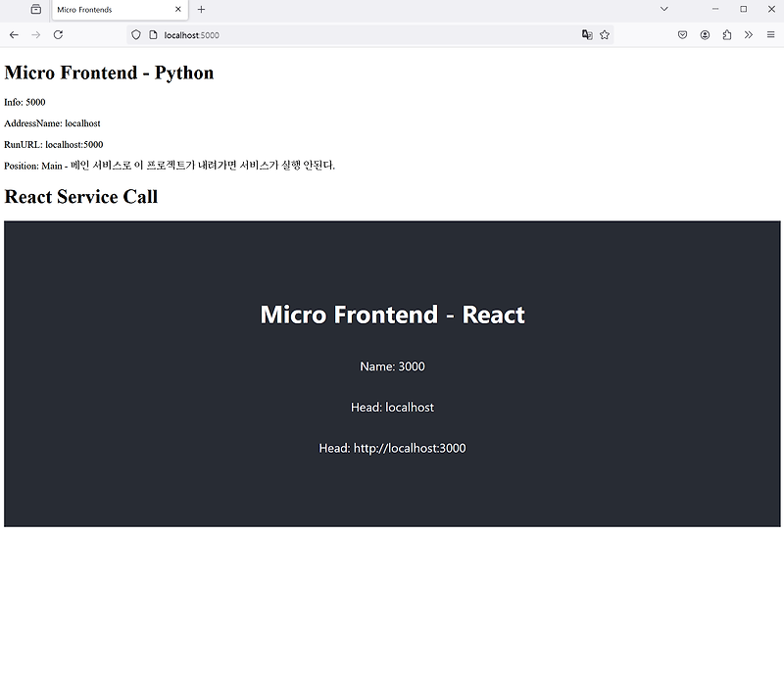Viewport: 784px width, 680px height.
Task: Open the tracking protection shield icon
Action: click(136, 34)
